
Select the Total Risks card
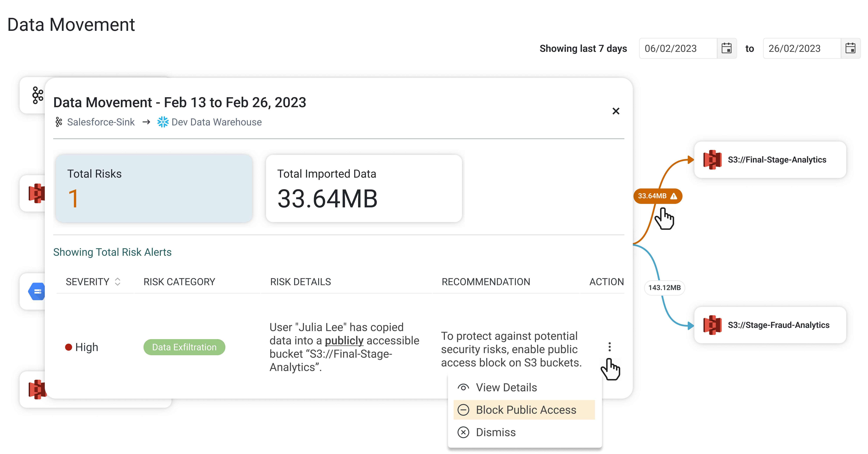click(154, 188)
